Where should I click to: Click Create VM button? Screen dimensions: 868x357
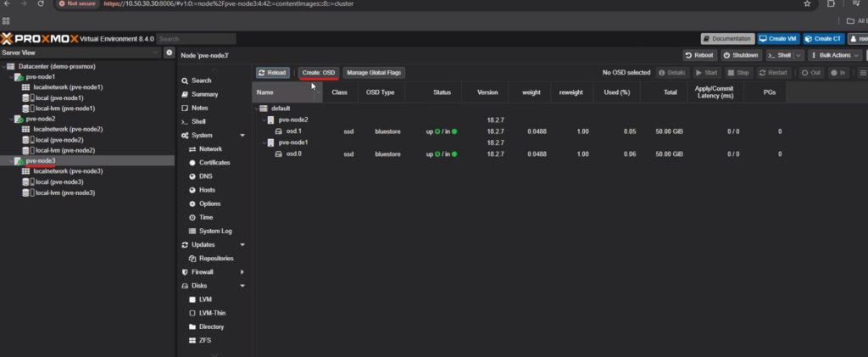point(778,39)
